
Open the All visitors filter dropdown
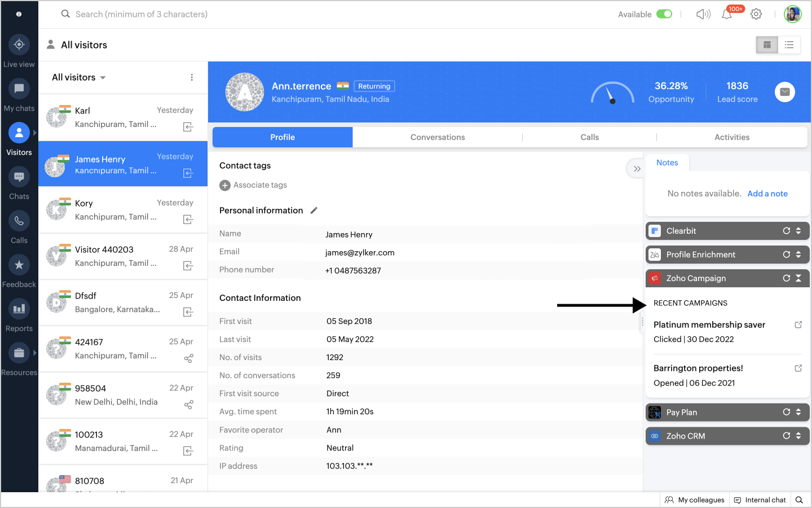(x=79, y=77)
